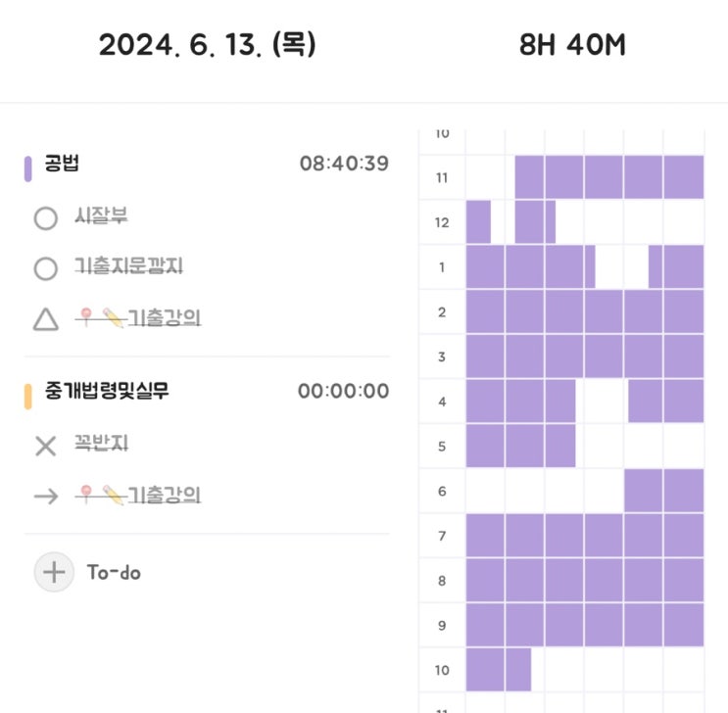Image resolution: width=728 pixels, height=713 pixels.
Task: Tap the triangle status icon beside 기출강의
Action: coord(46,319)
